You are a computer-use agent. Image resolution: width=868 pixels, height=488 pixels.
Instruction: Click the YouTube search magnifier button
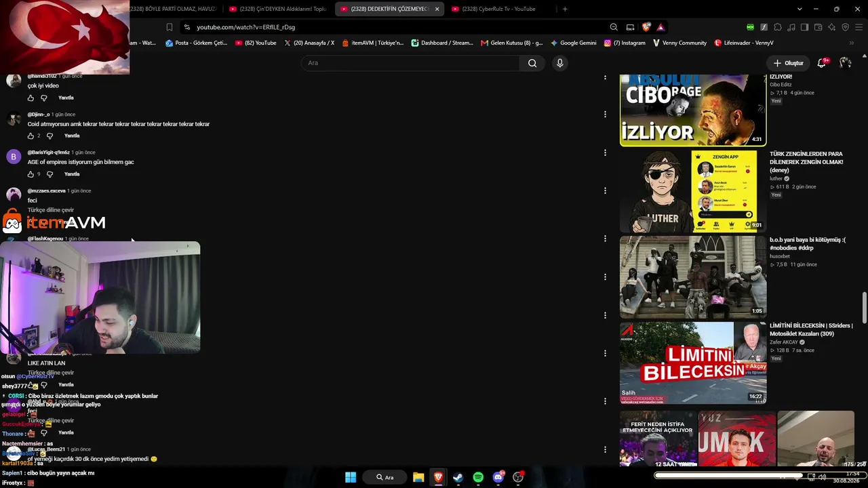(532, 63)
